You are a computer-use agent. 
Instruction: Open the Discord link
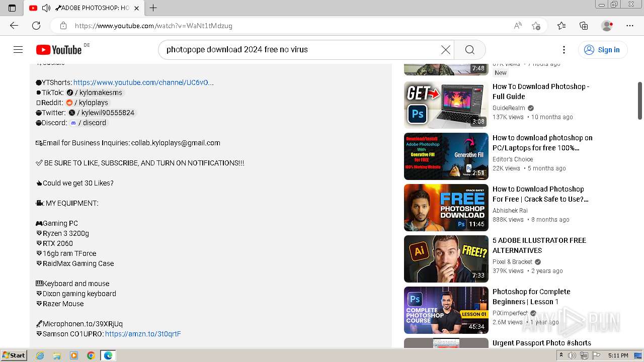[x=88, y=123]
